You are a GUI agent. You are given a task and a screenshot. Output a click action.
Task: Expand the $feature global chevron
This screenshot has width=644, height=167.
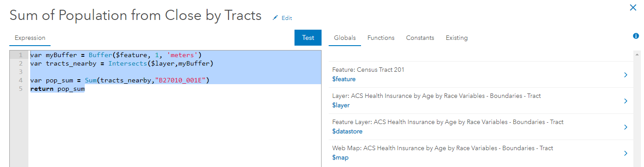[626, 75]
